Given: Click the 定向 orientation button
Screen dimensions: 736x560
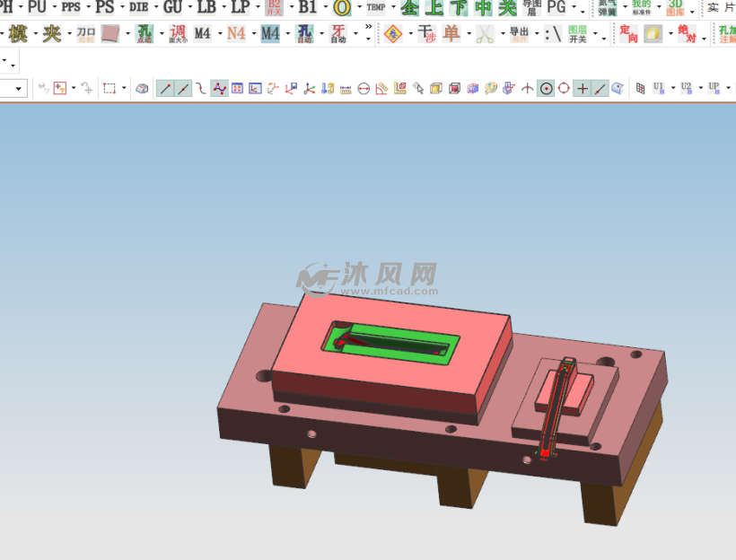Looking at the screenshot, I should coord(628,34).
